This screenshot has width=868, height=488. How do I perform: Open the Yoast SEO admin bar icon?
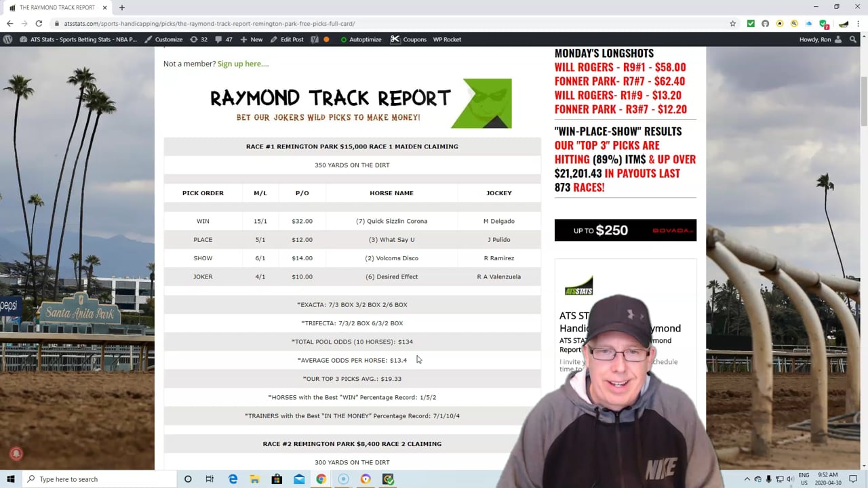click(x=315, y=39)
